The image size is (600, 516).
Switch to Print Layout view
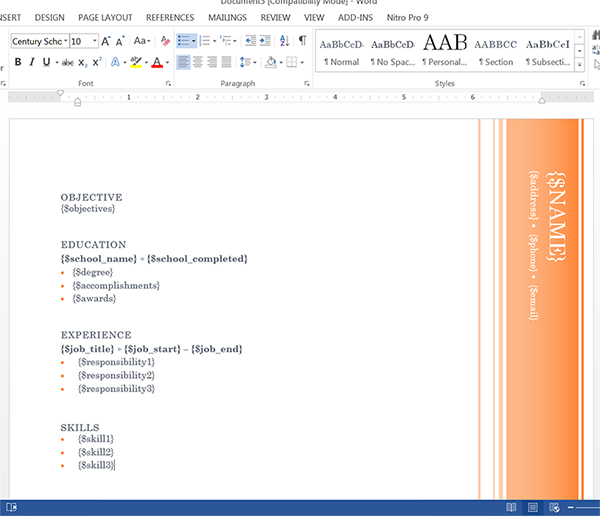pyautogui.click(x=532, y=508)
